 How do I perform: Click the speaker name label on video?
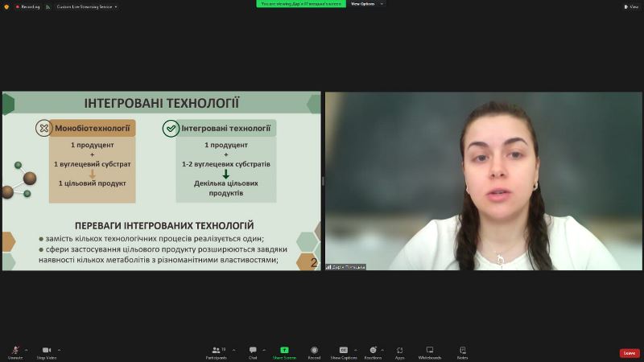346,267
